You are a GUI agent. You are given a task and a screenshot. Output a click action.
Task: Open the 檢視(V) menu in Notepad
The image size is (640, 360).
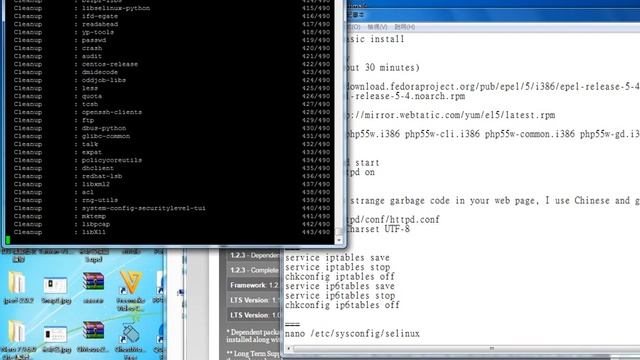click(x=377, y=27)
